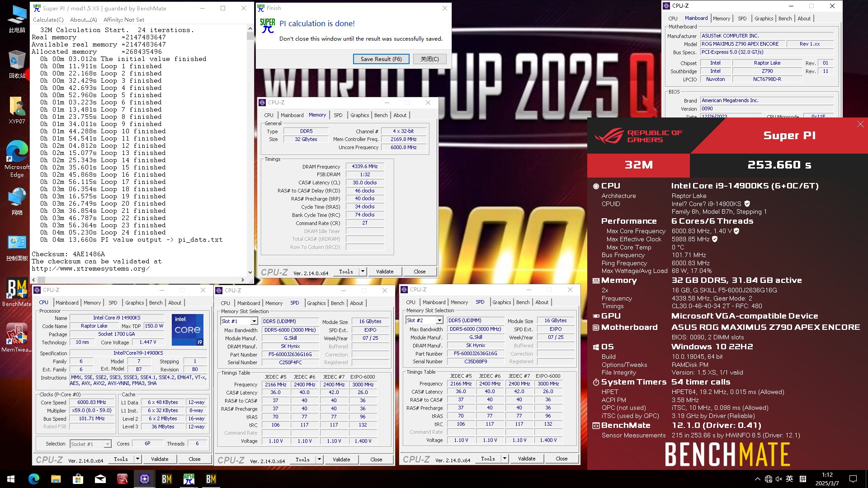Switch to About tab in Slot #2 window
868x488 pixels.
pos(542,302)
